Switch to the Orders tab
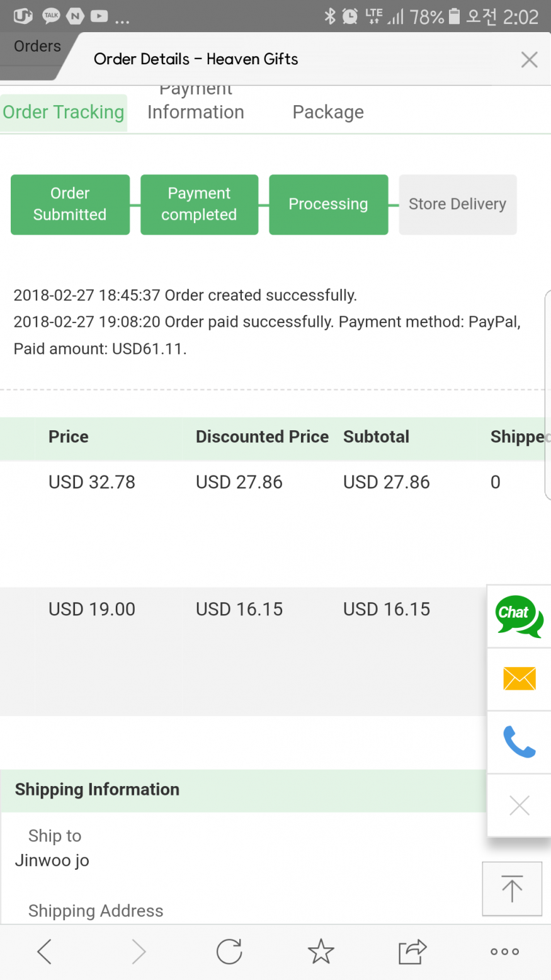The image size is (551, 980). [x=37, y=47]
